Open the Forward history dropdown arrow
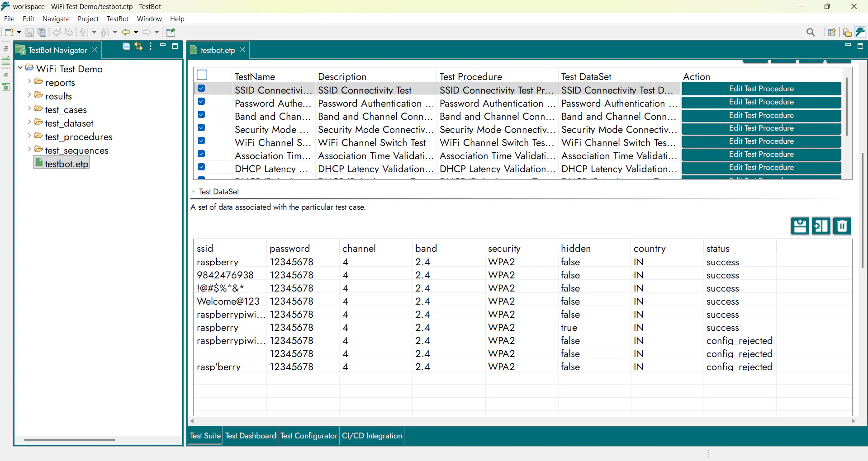This screenshot has width=868, height=461. [157, 32]
